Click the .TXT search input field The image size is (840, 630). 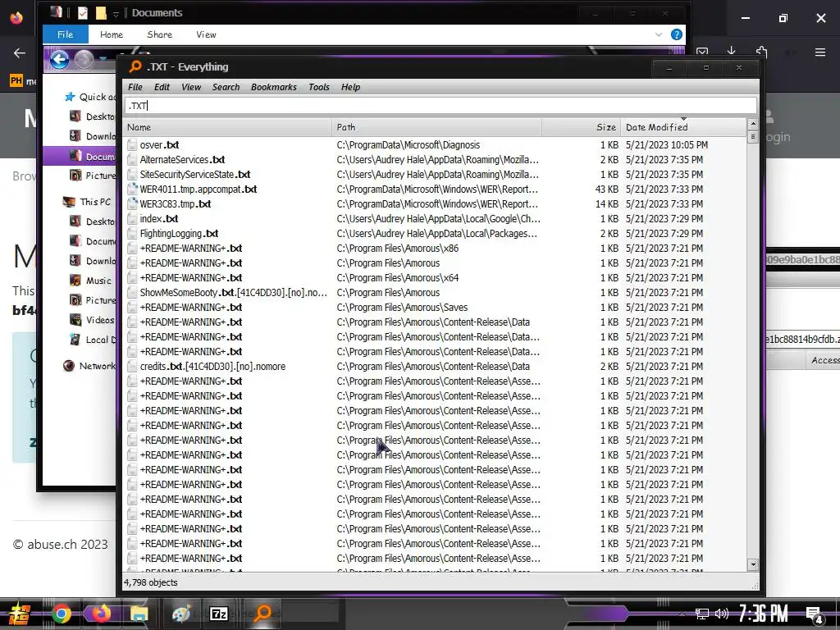441,106
